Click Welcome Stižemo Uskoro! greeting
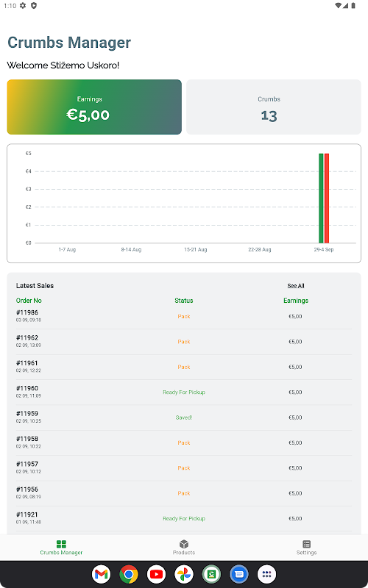This screenshot has height=588, width=368. point(63,65)
